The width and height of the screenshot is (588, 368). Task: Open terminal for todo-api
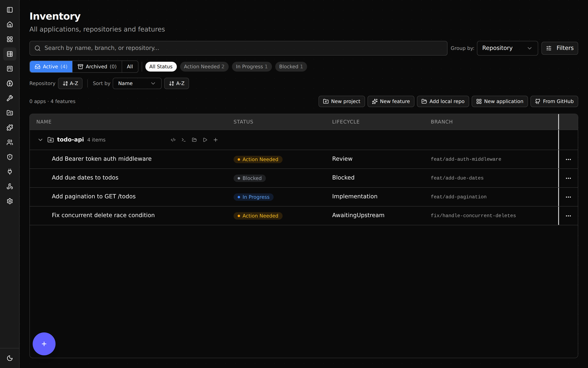coord(184,140)
